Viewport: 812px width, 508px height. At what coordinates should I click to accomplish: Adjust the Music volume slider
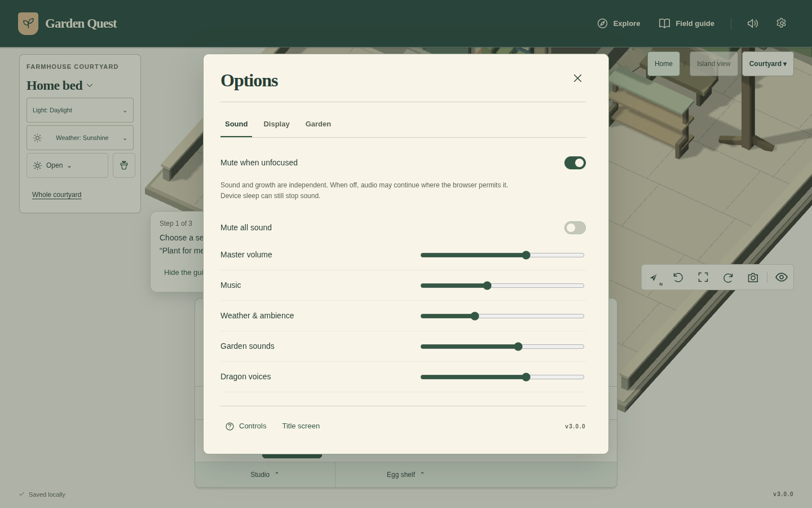(x=502, y=286)
